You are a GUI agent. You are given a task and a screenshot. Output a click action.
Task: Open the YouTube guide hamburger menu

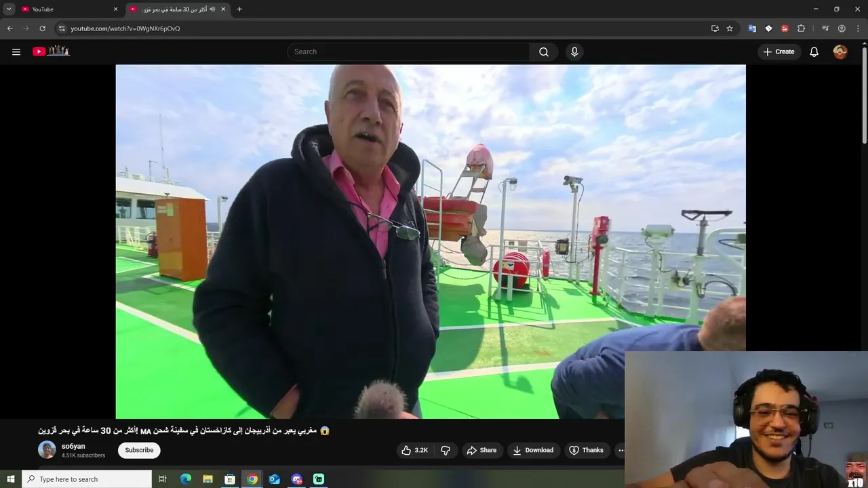click(16, 52)
